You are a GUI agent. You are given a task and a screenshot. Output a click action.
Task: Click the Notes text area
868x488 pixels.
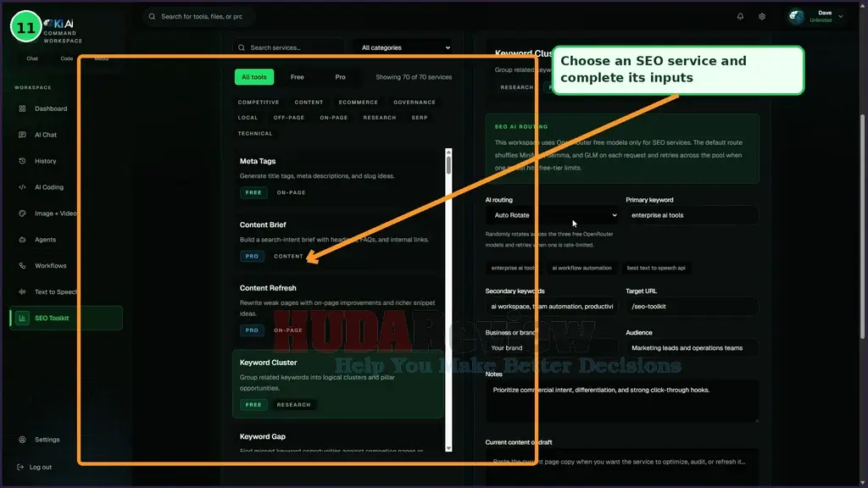coord(622,402)
